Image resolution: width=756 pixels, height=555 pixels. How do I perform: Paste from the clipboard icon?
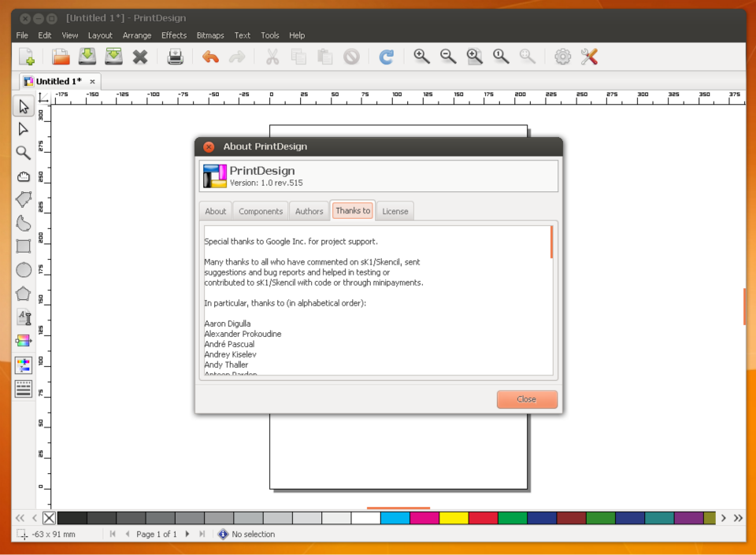pos(325,57)
